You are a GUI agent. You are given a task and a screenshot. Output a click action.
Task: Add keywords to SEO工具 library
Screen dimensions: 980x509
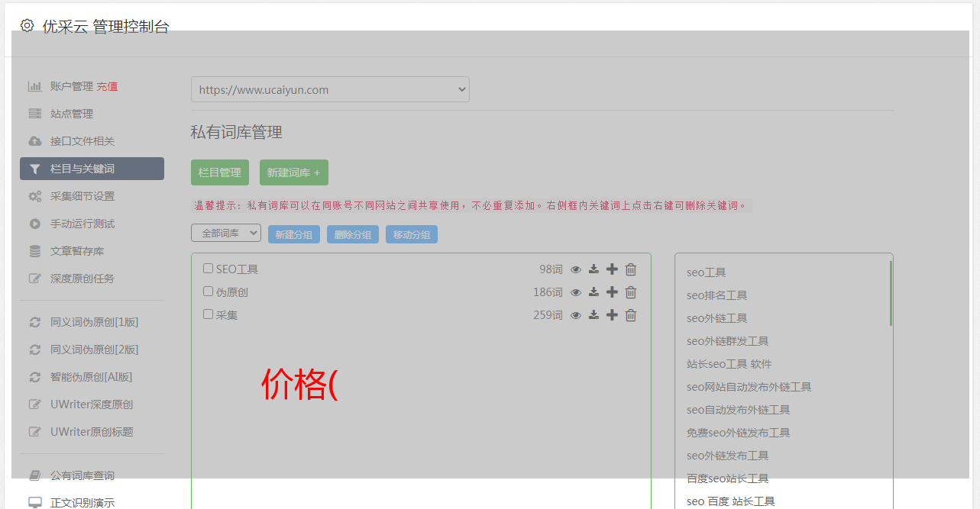pos(612,269)
